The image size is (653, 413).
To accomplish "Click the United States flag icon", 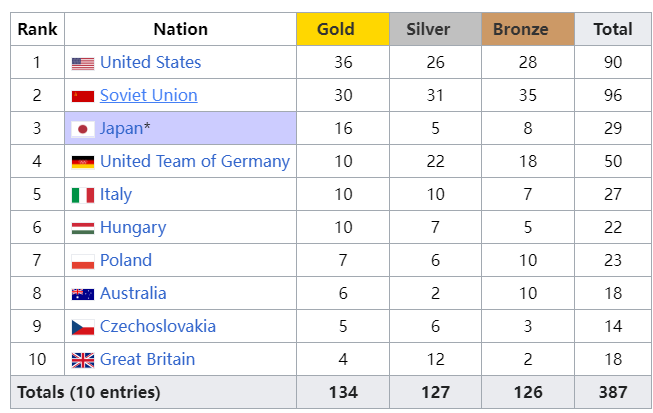I will pos(83,63).
